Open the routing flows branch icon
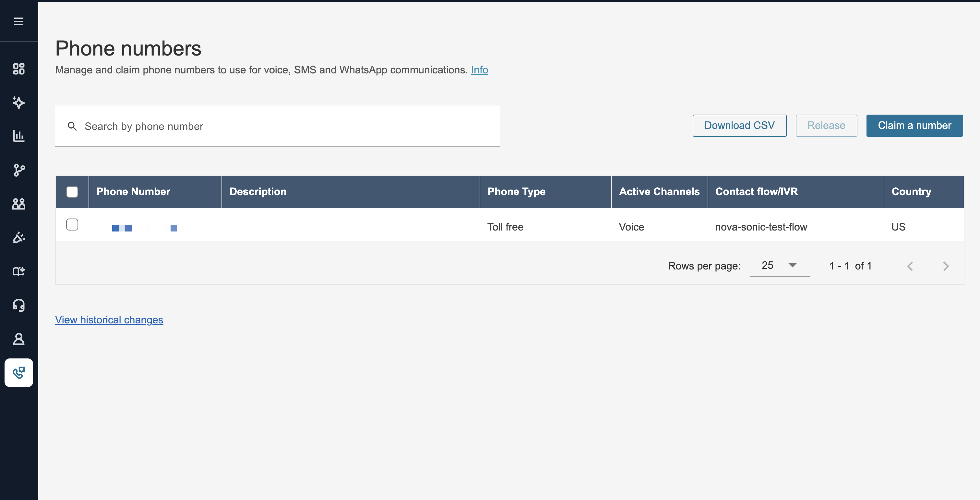Image resolution: width=980 pixels, height=500 pixels. coord(18,170)
